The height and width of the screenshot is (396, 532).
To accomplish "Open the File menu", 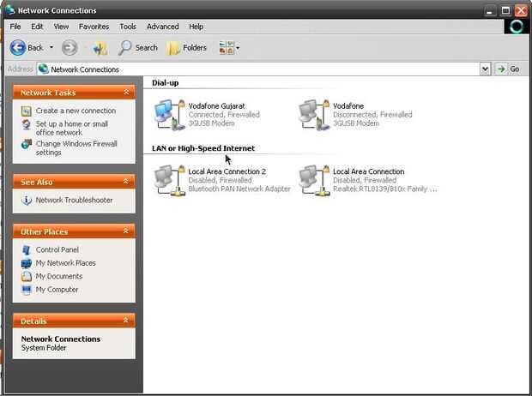I will coord(15,27).
